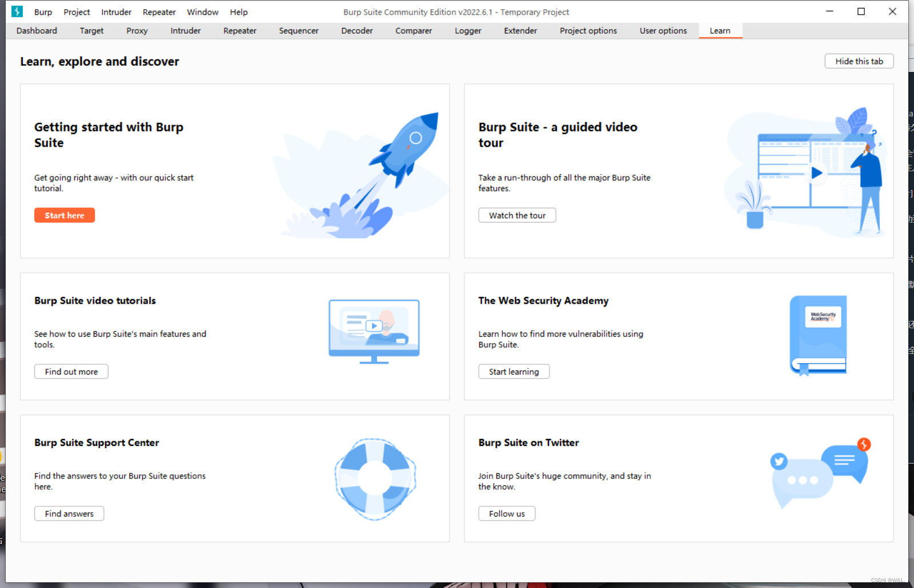Image resolution: width=914 pixels, height=588 pixels.
Task: Click the Follow us button
Action: (x=507, y=514)
